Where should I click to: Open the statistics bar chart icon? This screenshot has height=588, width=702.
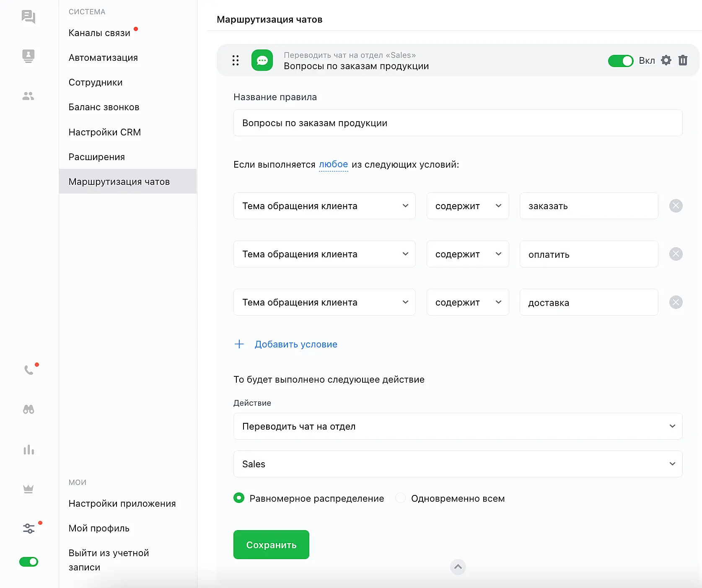click(28, 450)
